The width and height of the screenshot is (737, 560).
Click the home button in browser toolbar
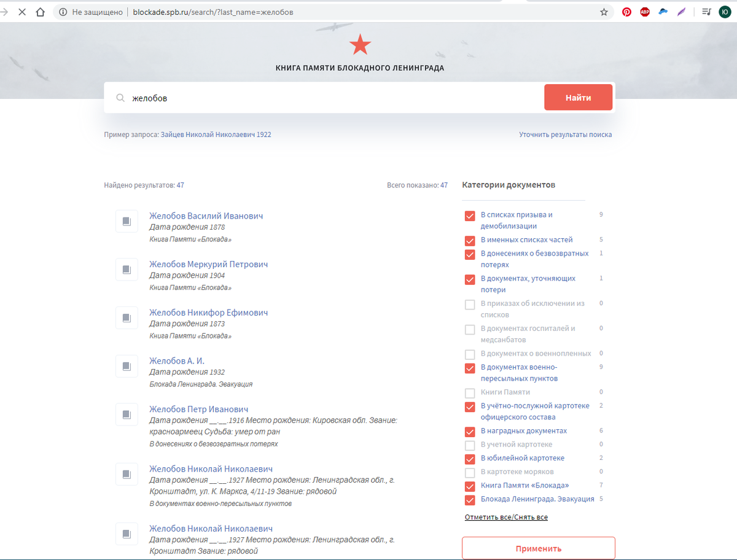coord(41,12)
